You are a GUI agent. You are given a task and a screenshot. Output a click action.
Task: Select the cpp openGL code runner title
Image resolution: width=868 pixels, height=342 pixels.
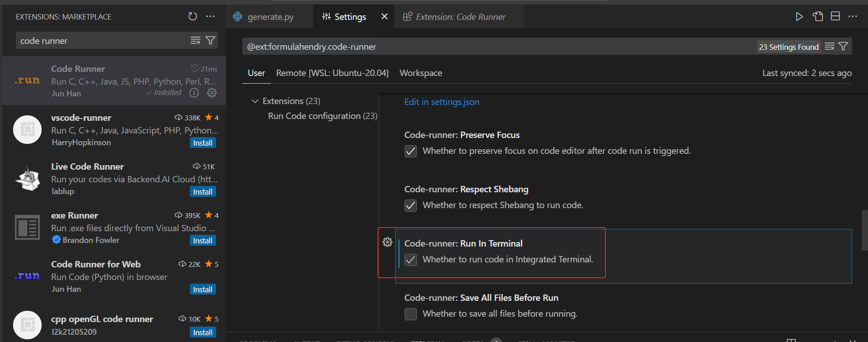tap(102, 319)
